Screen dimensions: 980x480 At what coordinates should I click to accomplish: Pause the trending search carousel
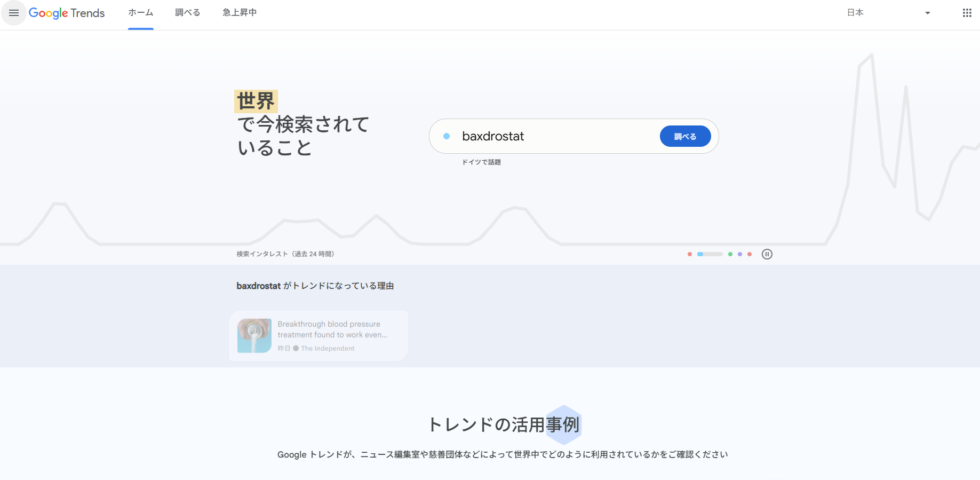767,254
